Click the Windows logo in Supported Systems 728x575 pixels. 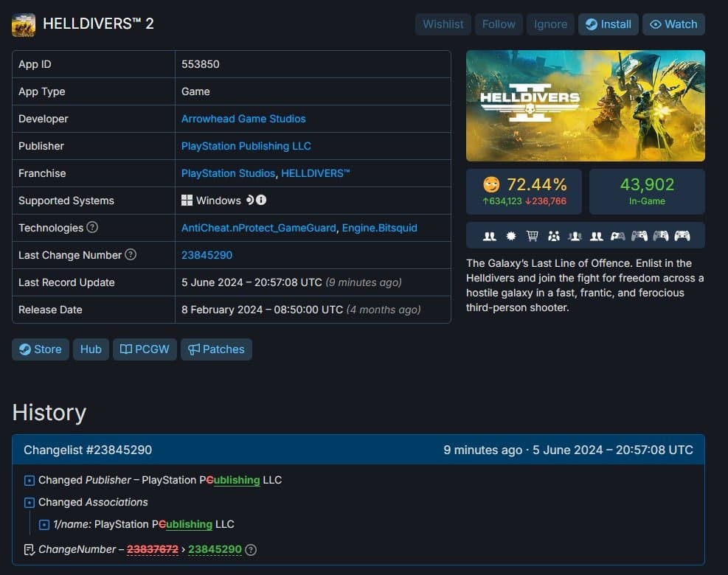point(187,200)
